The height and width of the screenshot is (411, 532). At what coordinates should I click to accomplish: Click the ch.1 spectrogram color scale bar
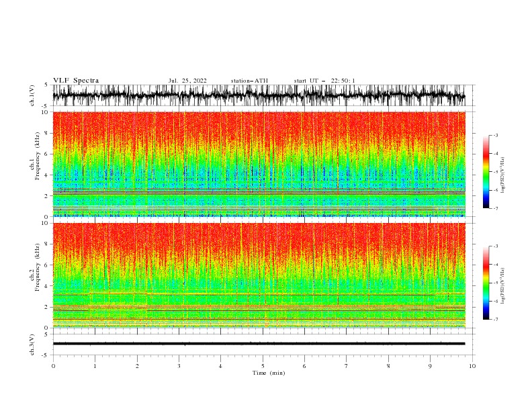[486, 171]
